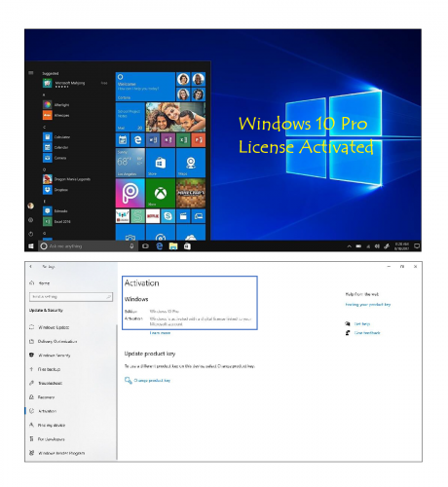Launch Dragon Mania Legends from app list
Image resolution: width=448 pixels, height=487 pixels.
click(67, 179)
